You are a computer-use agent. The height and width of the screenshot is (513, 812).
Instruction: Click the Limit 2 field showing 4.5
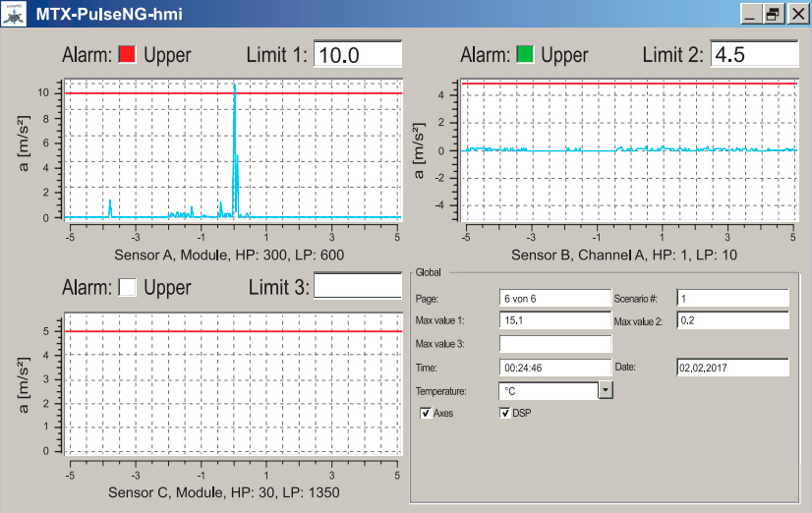click(754, 54)
